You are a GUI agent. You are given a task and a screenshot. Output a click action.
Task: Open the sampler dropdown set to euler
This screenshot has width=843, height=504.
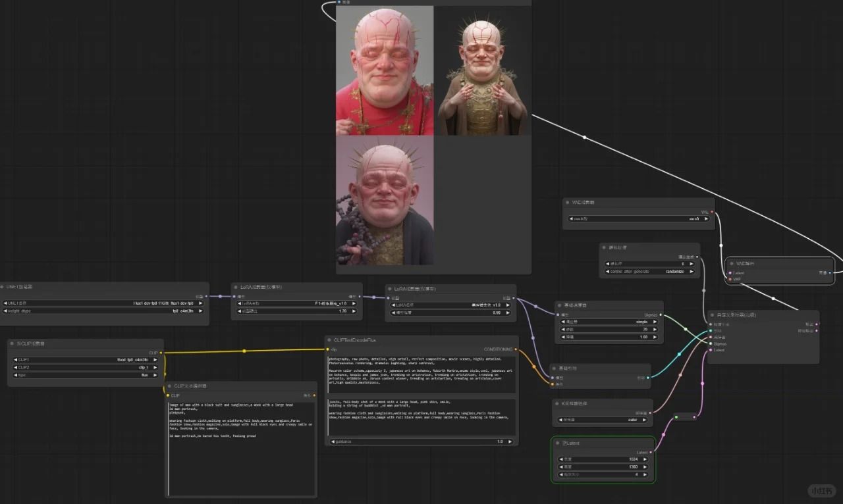pyautogui.click(x=602, y=419)
